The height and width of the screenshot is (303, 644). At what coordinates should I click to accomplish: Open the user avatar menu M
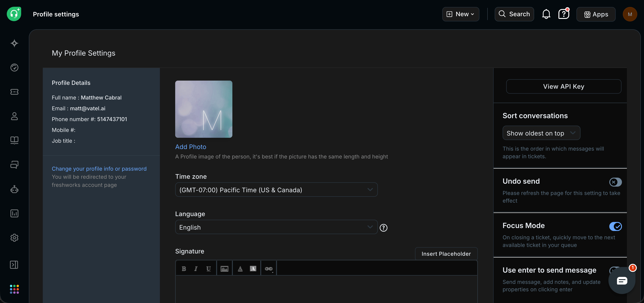point(630,14)
